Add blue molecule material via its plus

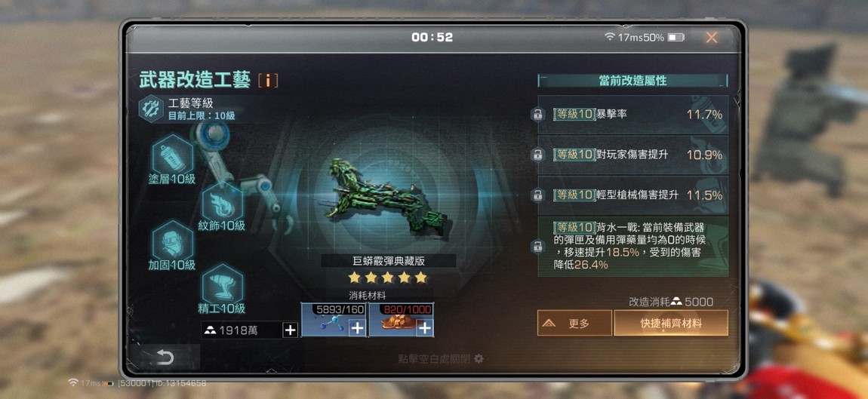tap(358, 328)
